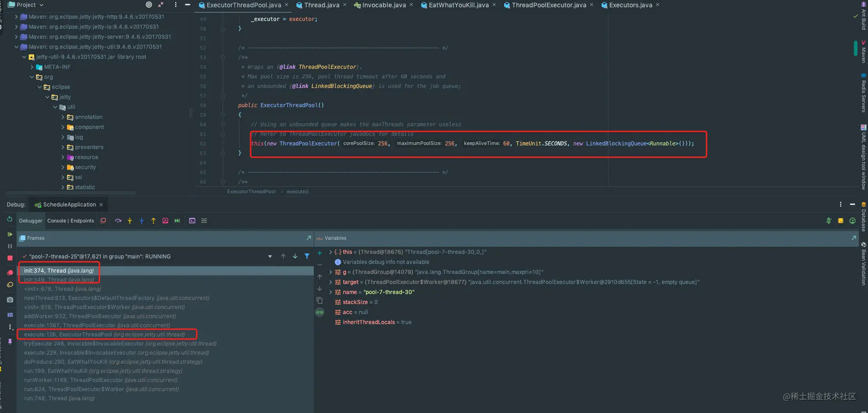Open debug window options three-dot menu
868x413 pixels.
click(x=841, y=205)
